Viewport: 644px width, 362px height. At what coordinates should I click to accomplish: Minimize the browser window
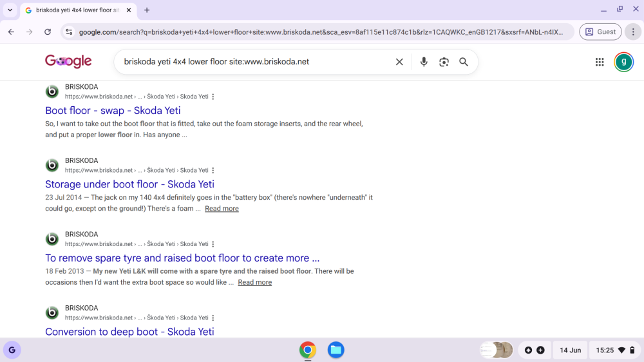pyautogui.click(x=603, y=10)
